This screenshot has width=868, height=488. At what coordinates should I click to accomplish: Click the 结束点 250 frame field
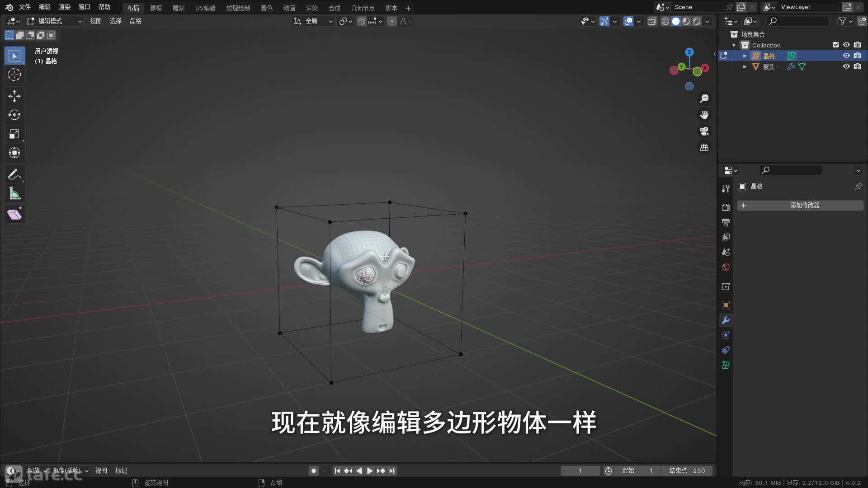[x=687, y=470]
